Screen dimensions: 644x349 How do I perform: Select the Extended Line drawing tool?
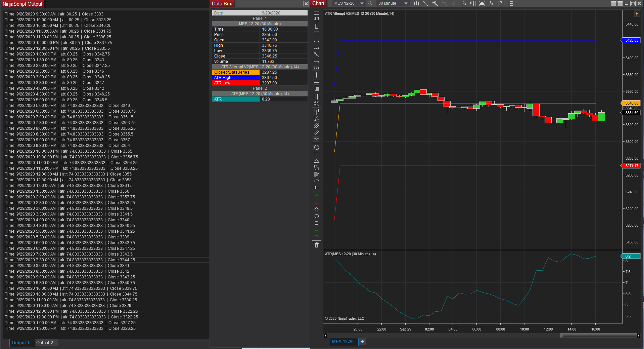317,55
